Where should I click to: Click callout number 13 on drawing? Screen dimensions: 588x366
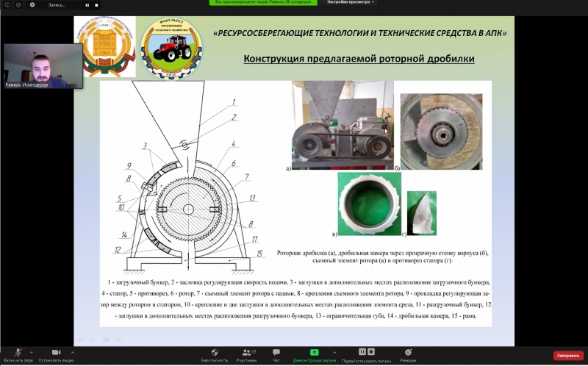[252, 198]
